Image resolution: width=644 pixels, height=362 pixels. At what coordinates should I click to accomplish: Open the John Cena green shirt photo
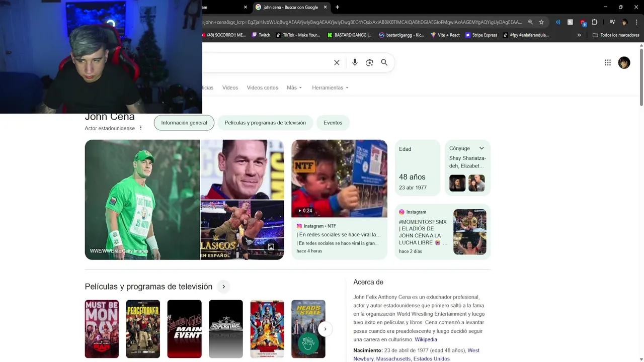tap(142, 200)
